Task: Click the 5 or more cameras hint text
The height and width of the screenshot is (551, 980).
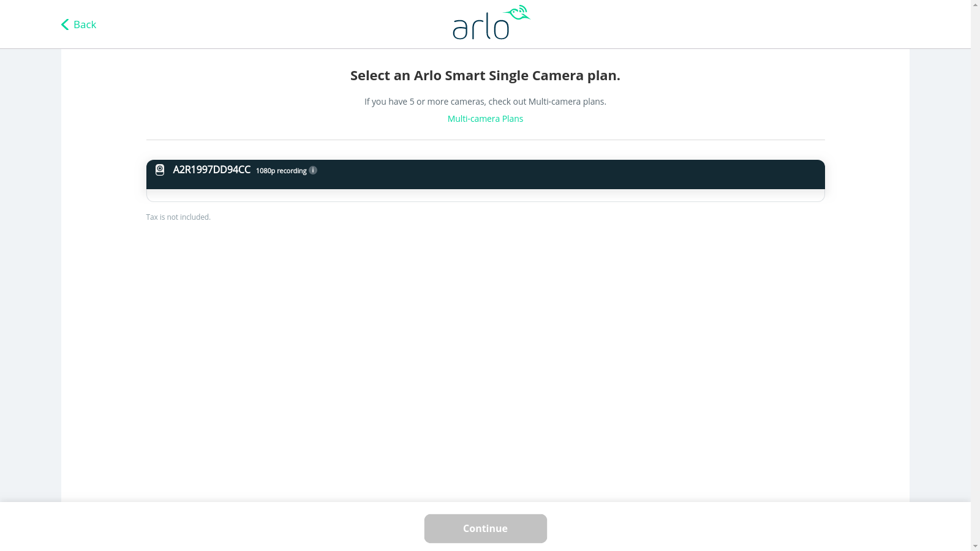Action: (485, 102)
